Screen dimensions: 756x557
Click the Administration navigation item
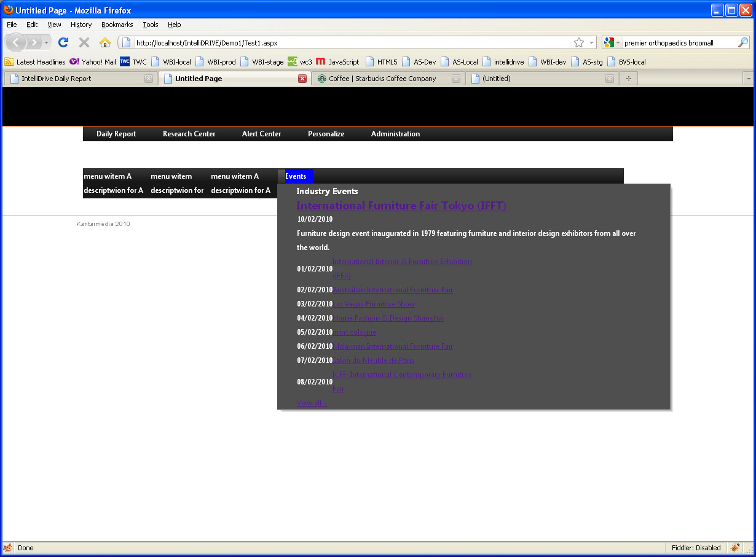click(395, 134)
